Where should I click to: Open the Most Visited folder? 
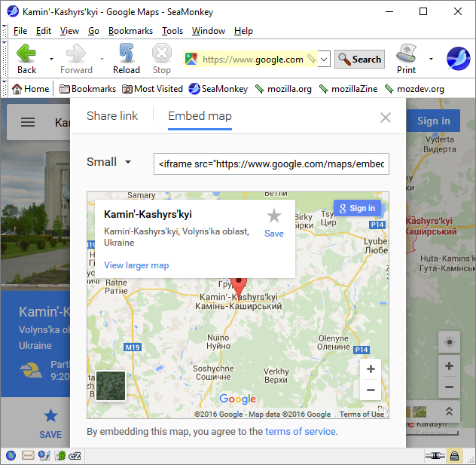click(x=152, y=89)
